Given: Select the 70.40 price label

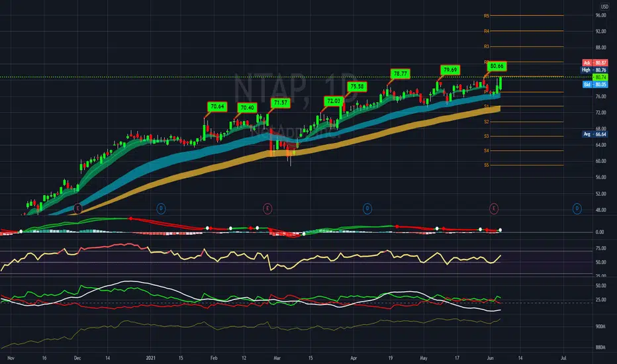Looking at the screenshot, I should coord(247,108).
